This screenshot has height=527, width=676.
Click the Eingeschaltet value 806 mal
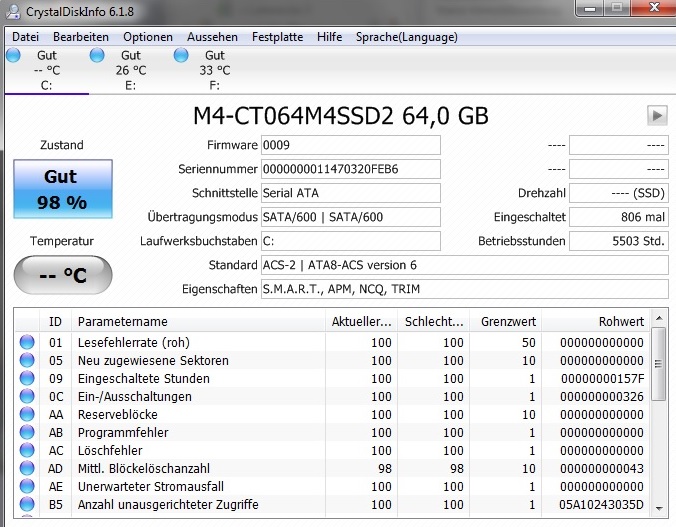619,217
